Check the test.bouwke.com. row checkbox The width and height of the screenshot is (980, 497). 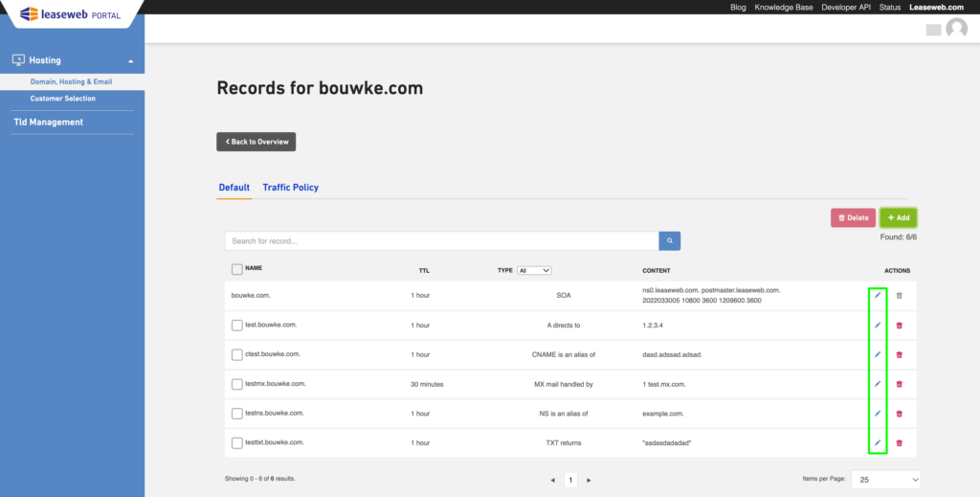(237, 325)
